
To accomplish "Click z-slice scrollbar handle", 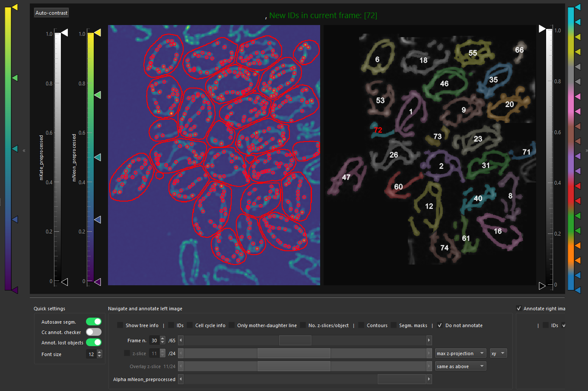I will (294, 353).
